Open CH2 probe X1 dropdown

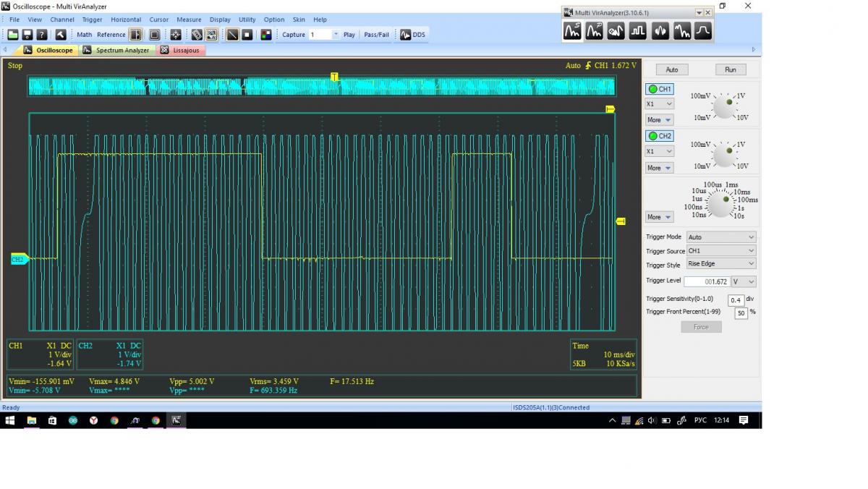coord(660,151)
